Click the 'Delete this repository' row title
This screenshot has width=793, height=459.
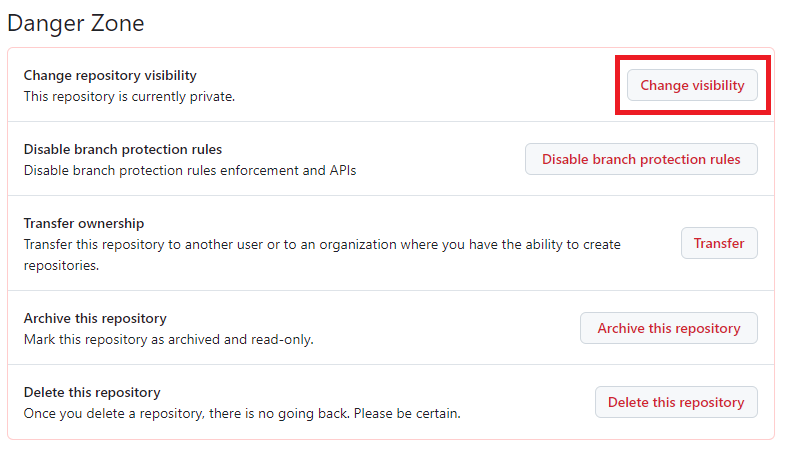pos(92,392)
